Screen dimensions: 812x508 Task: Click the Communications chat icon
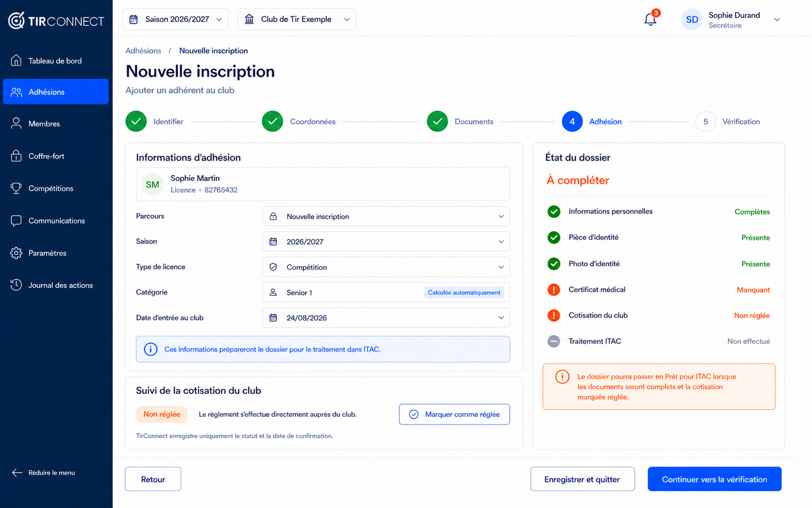16,220
